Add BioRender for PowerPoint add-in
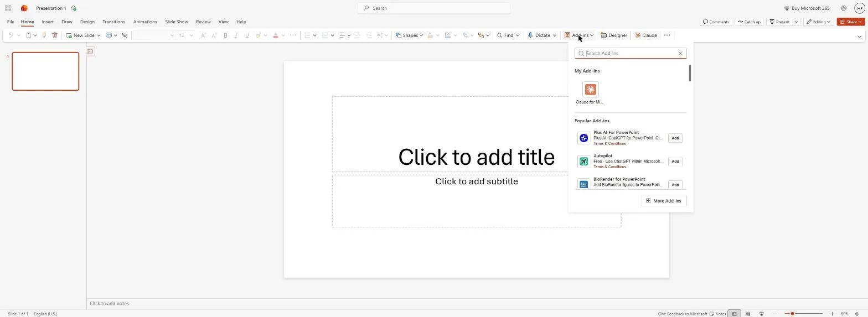The image size is (868, 317). (x=675, y=185)
